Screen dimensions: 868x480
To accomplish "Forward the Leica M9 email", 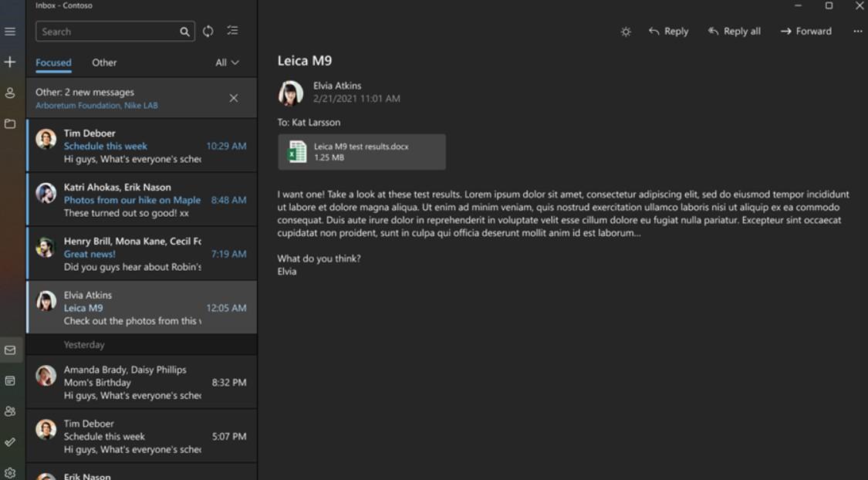I will [x=806, y=32].
